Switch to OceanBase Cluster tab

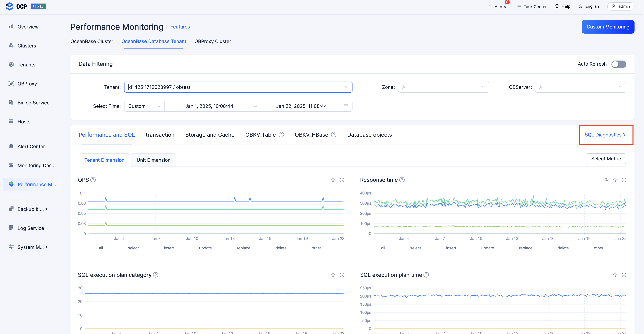(92, 41)
